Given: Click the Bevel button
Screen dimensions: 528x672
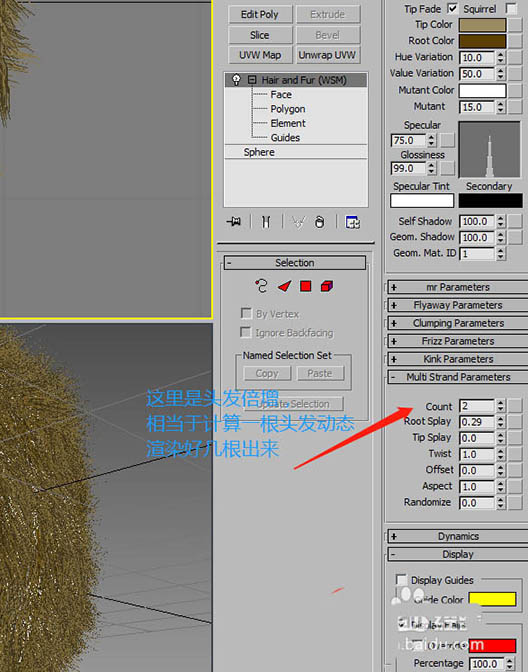Looking at the screenshot, I should (x=328, y=35).
